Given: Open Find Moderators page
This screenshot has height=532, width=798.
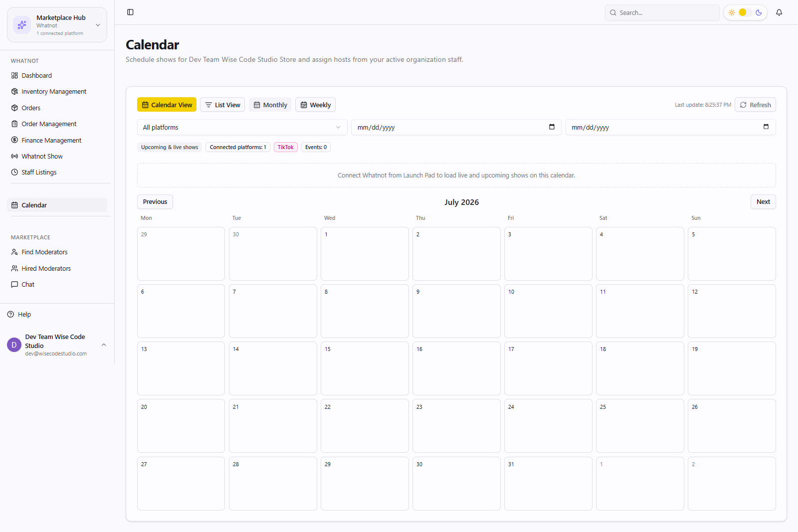Looking at the screenshot, I should coord(57,252).
